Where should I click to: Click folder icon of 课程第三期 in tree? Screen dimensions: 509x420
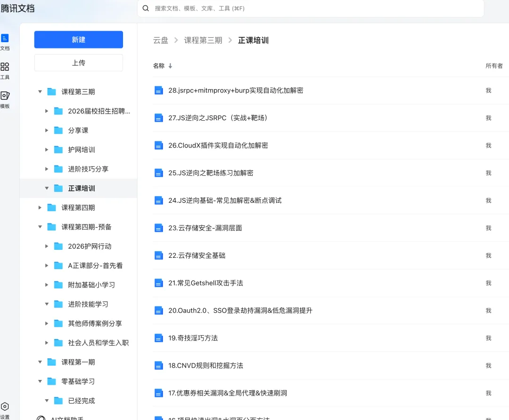coord(52,91)
